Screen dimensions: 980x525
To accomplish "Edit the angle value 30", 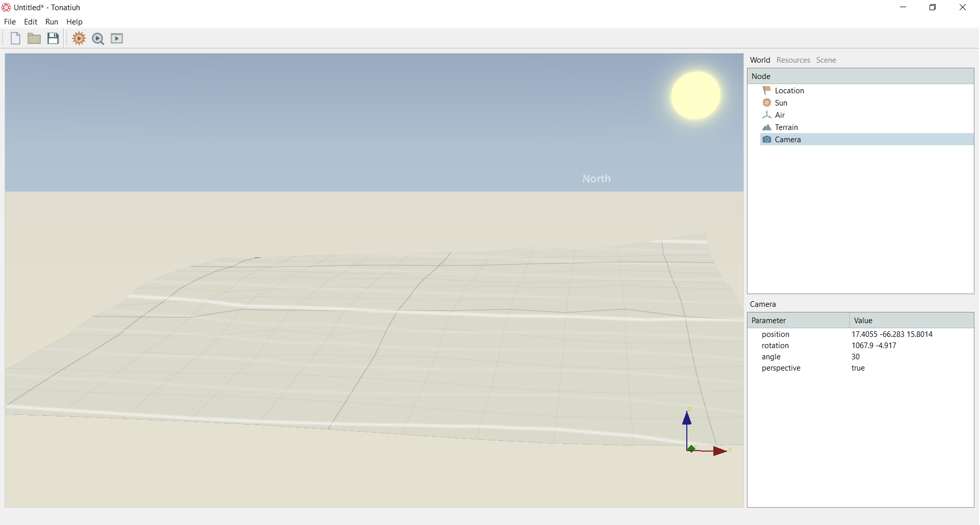I will [855, 357].
